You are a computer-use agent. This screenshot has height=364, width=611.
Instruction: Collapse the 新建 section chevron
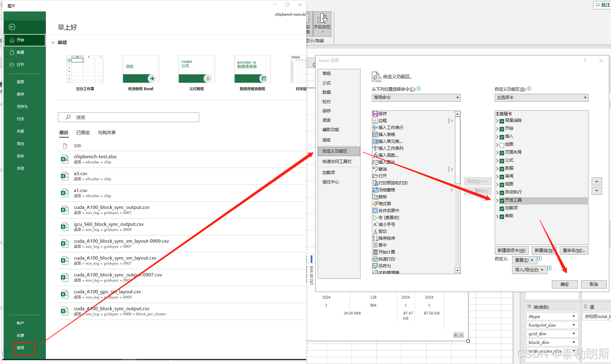53,43
